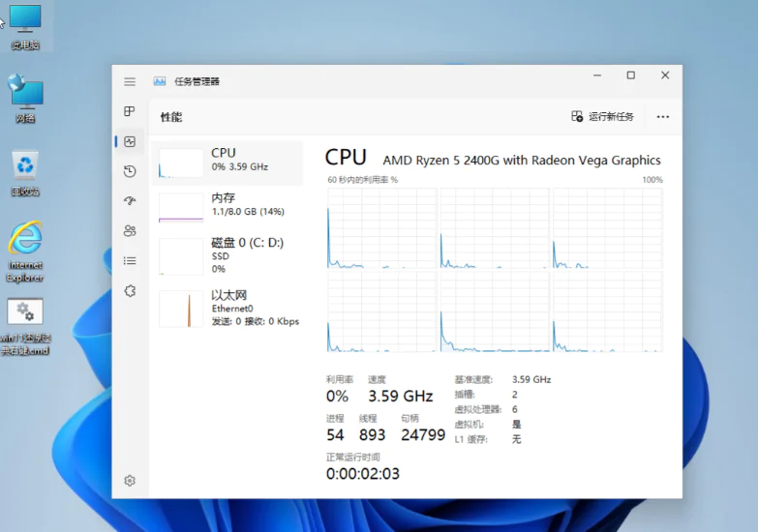758x532 pixels.
Task: Select the win11 .cmd script desktop icon
Action: tap(25, 327)
